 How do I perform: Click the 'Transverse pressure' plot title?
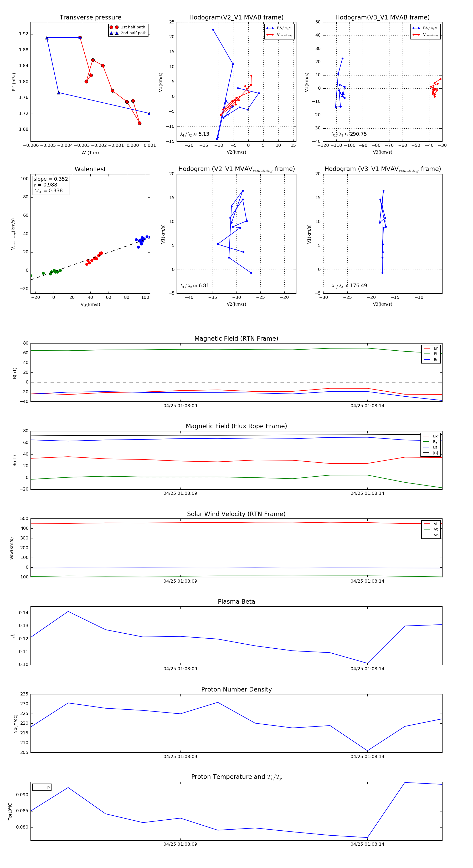[90, 18]
